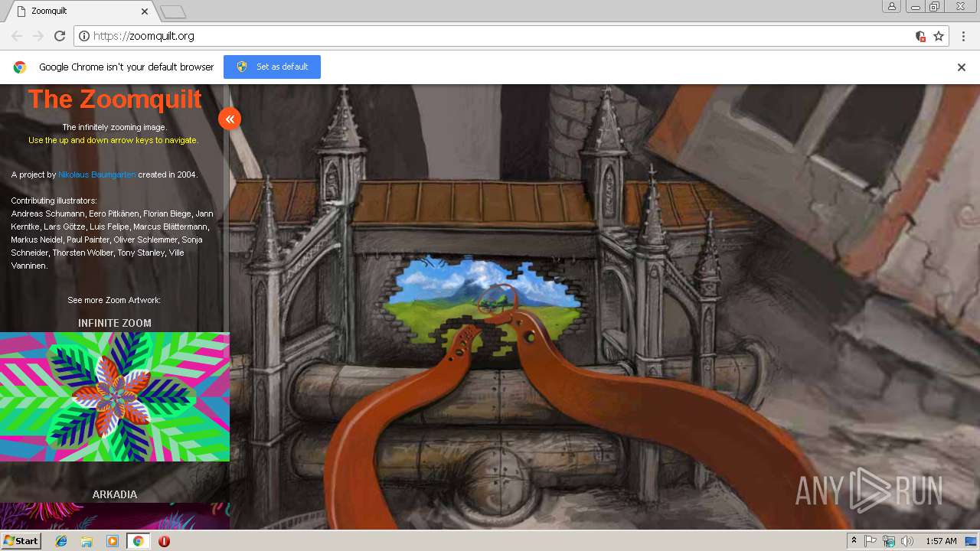Click the contributing illustrators text

pos(112,233)
